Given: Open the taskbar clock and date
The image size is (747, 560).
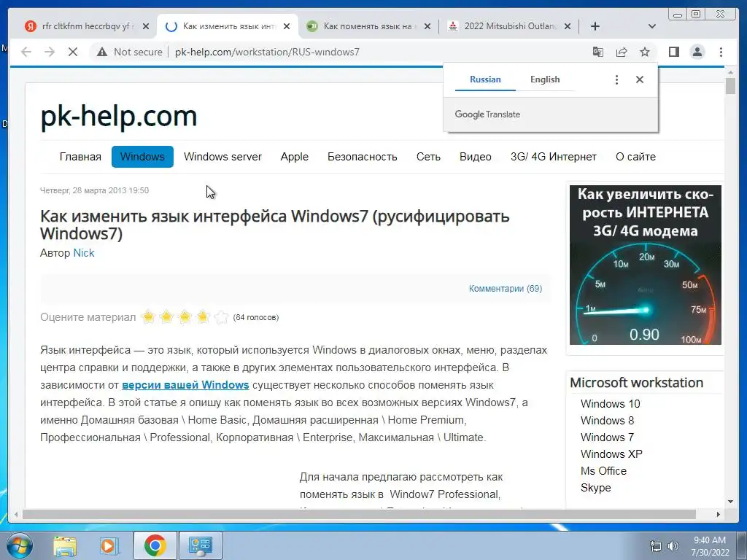Looking at the screenshot, I should pyautogui.click(x=710, y=546).
